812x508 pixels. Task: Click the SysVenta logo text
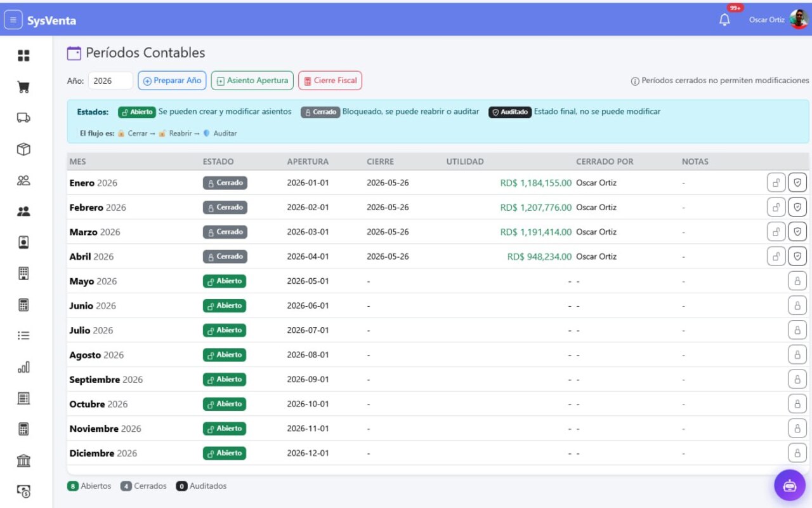pyautogui.click(x=51, y=20)
